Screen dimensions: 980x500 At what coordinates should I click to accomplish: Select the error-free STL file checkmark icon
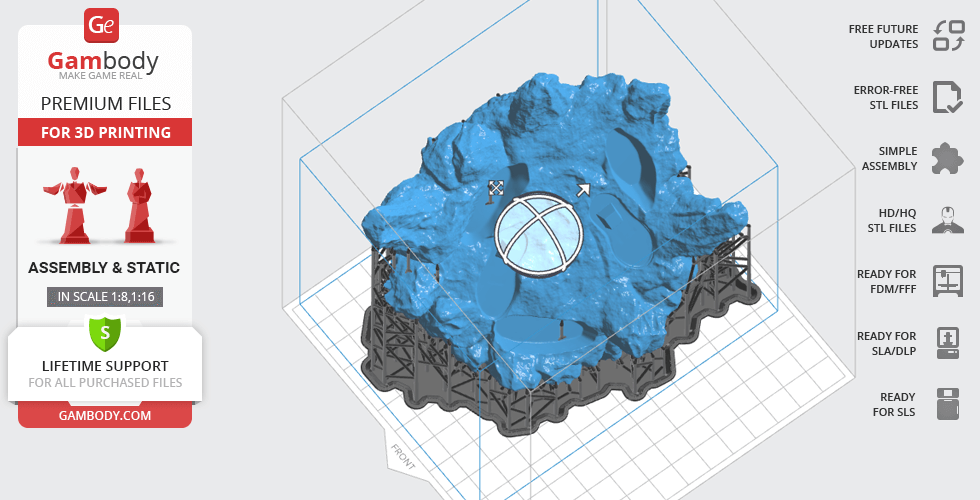tap(946, 97)
